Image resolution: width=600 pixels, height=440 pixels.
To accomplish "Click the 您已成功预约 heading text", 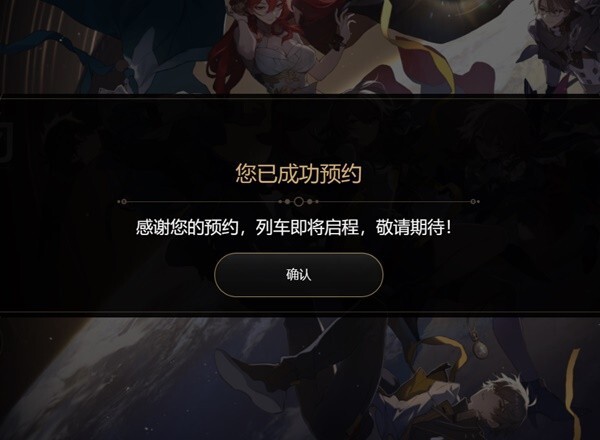I will 298,173.
